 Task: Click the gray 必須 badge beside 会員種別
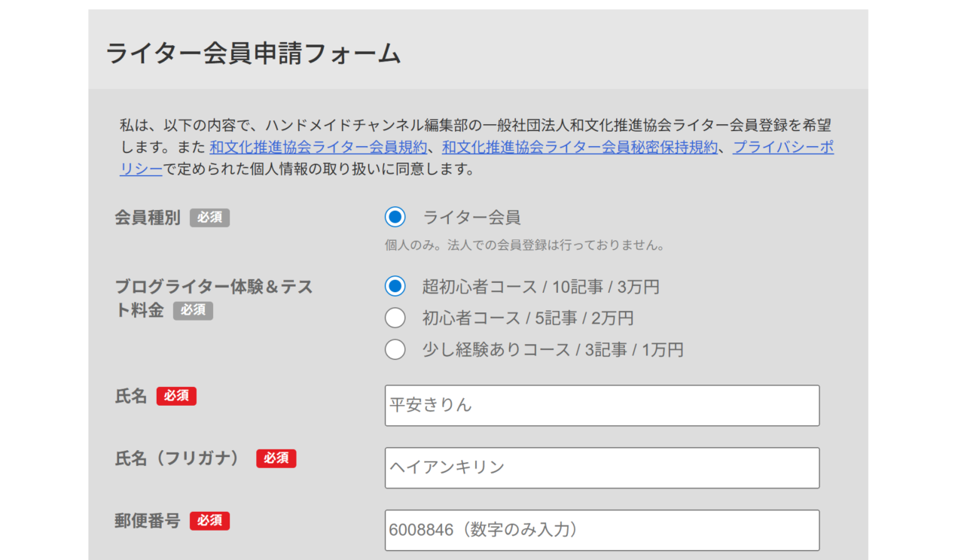(209, 218)
